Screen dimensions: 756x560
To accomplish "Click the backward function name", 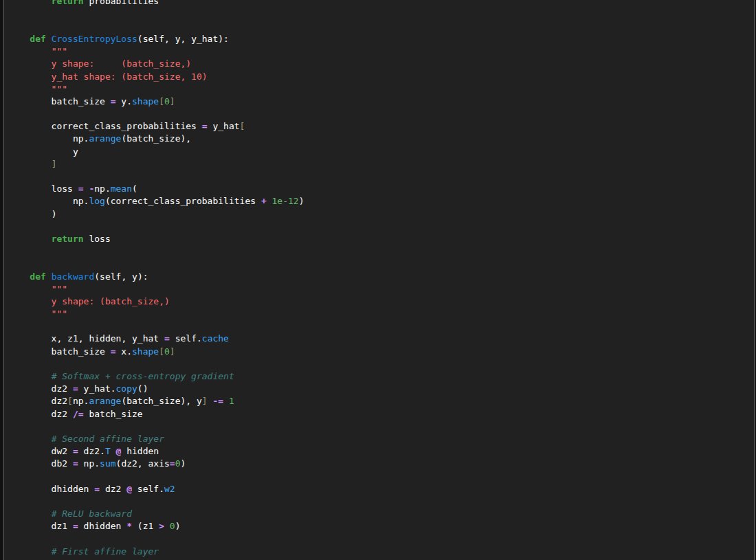I will tap(73, 277).
